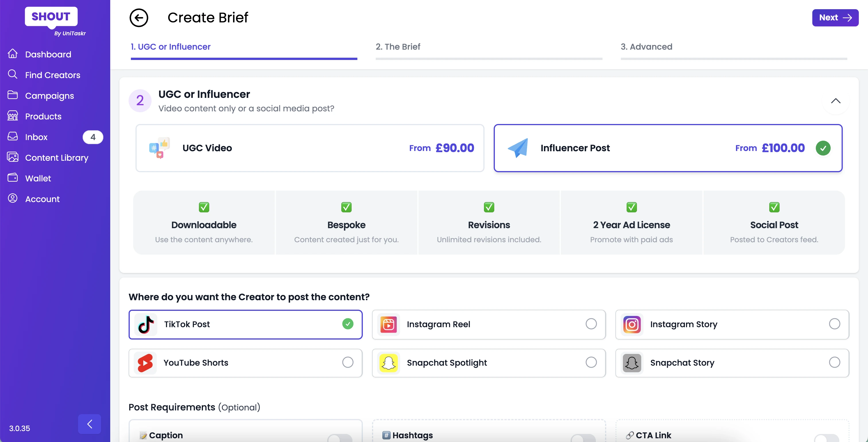Choose the YouTube Shorts radio button
The image size is (868, 442).
point(347,362)
